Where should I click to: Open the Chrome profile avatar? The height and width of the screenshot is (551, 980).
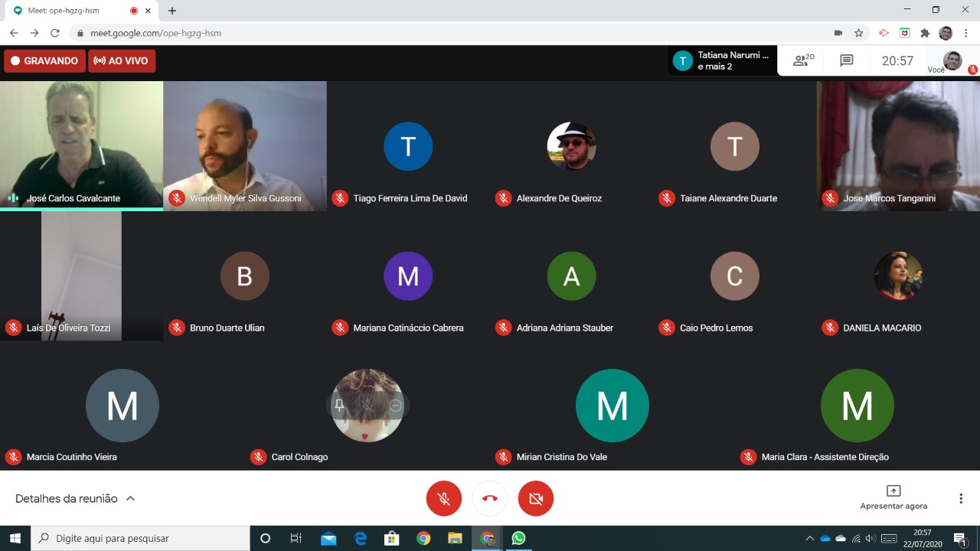coord(946,33)
